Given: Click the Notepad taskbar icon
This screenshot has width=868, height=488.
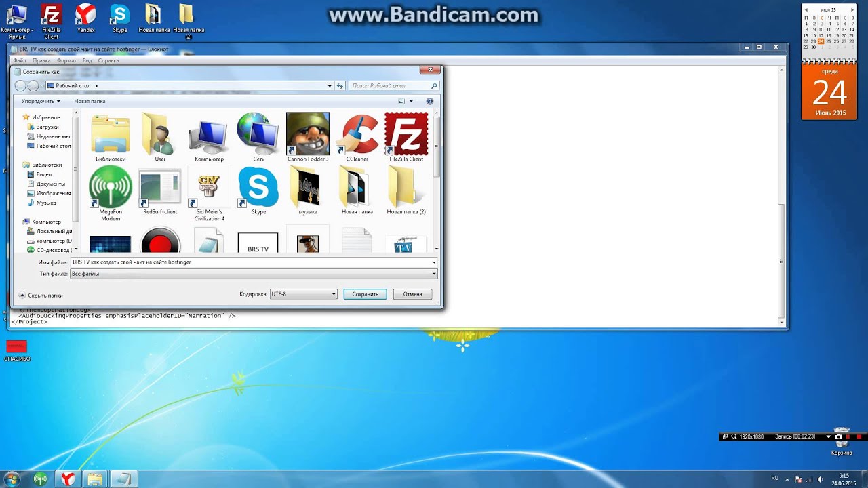Looking at the screenshot, I should (123, 479).
